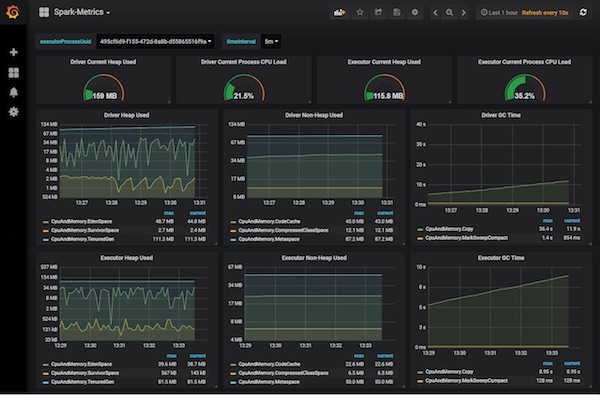Click the refresh dashboard icon
The image size is (600, 395).
(x=583, y=13)
